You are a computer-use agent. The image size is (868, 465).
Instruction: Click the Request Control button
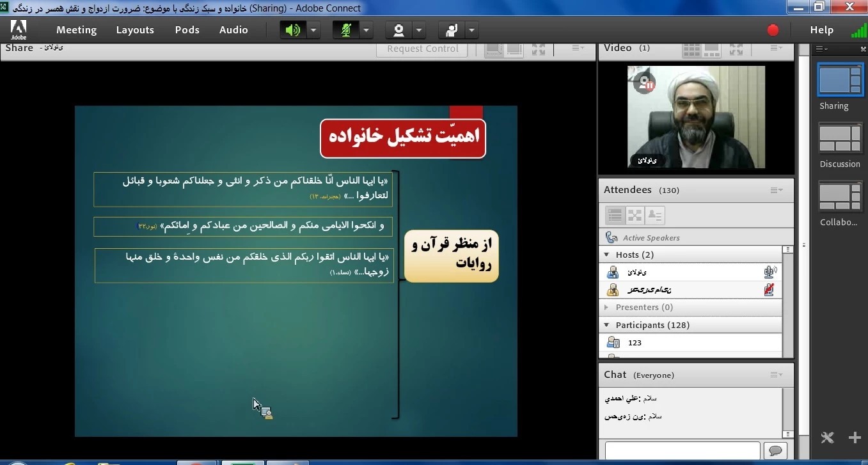tap(422, 49)
